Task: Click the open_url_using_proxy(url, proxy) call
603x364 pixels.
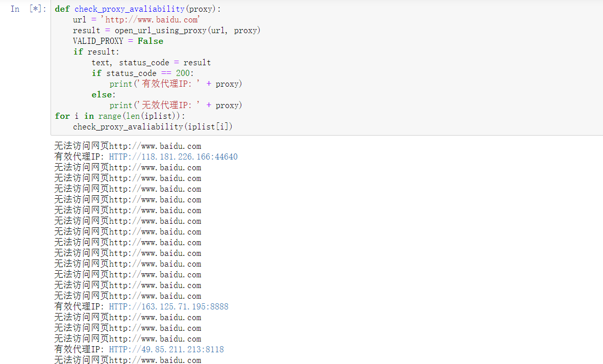Action: coord(188,31)
